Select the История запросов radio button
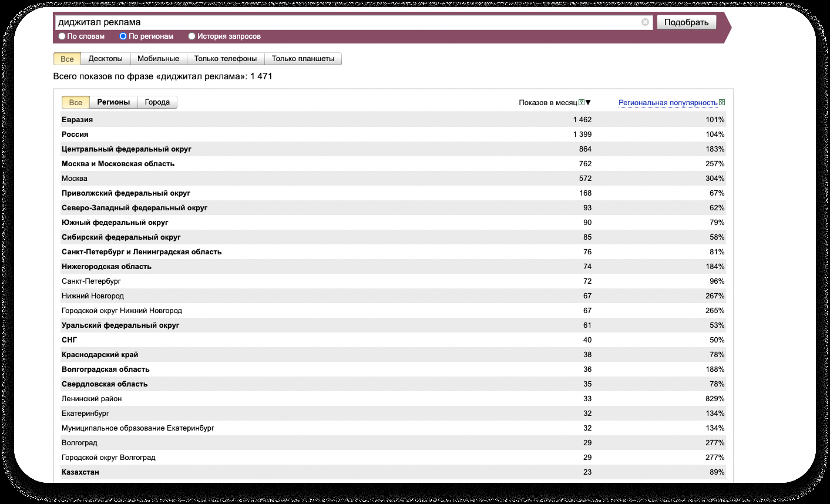830x504 pixels. point(191,36)
